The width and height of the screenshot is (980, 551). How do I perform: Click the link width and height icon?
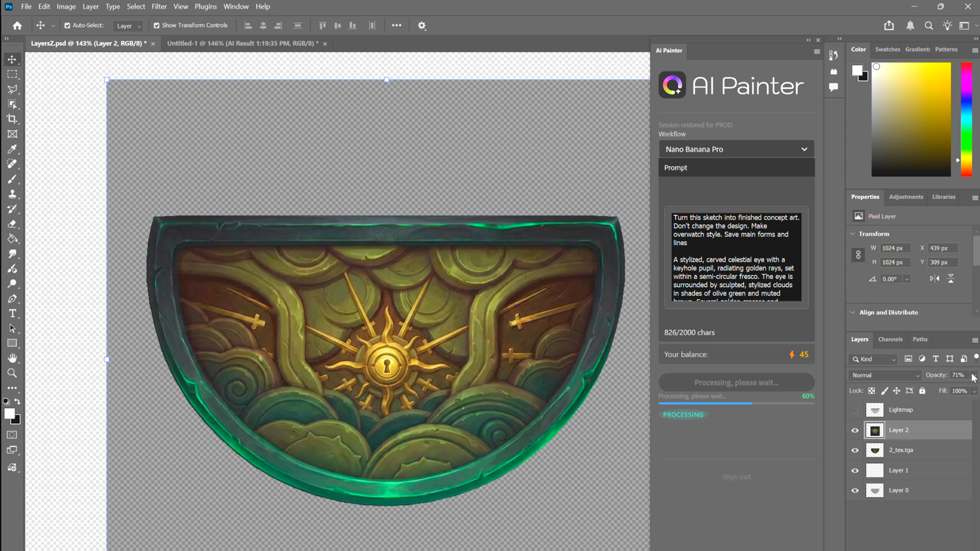(x=858, y=255)
